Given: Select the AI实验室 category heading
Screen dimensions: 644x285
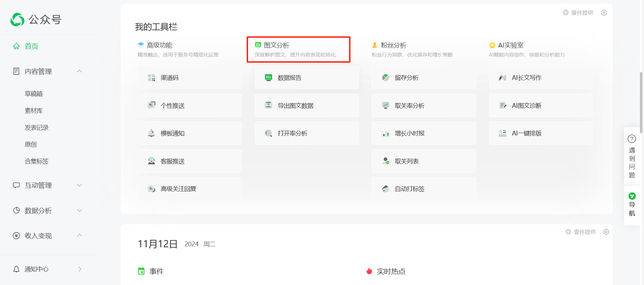Looking at the screenshot, I should (x=511, y=45).
